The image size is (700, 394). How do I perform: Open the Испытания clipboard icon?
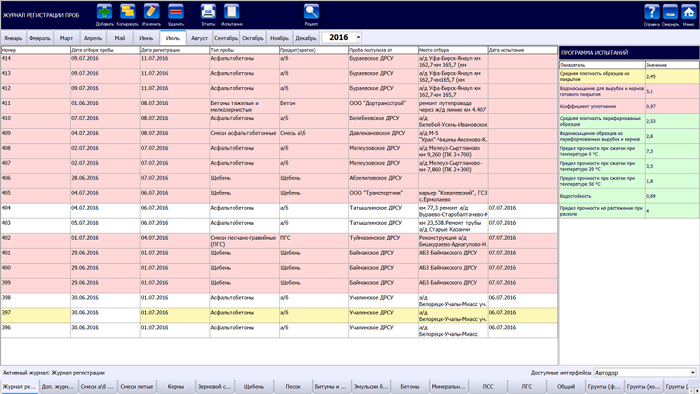click(x=231, y=12)
